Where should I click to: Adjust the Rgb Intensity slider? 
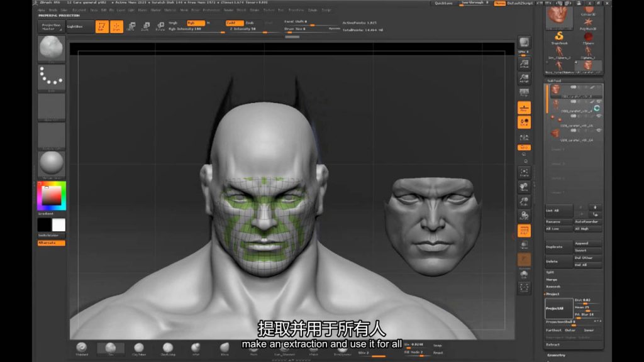point(196,30)
